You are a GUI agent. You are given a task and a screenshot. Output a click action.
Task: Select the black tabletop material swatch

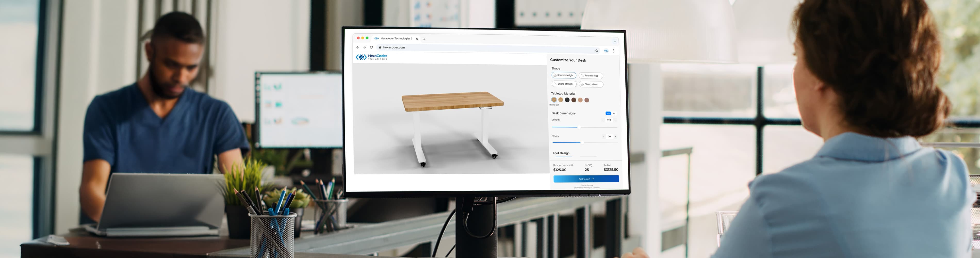point(567,100)
